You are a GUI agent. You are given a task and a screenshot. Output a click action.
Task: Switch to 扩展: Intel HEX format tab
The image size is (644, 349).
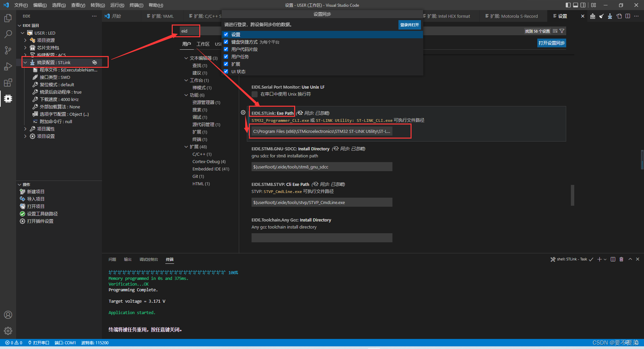click(x=448, y=16)
